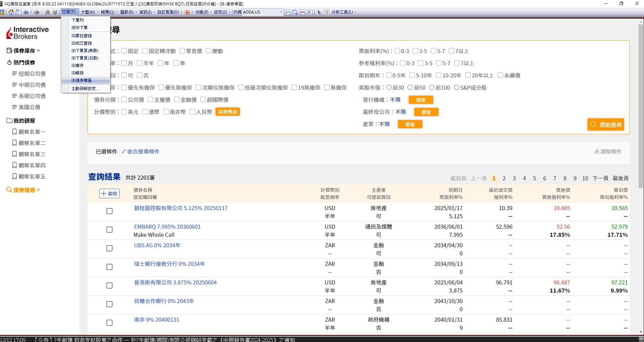Open the 交易(T) menu dropdown arrow

[78, 12]
